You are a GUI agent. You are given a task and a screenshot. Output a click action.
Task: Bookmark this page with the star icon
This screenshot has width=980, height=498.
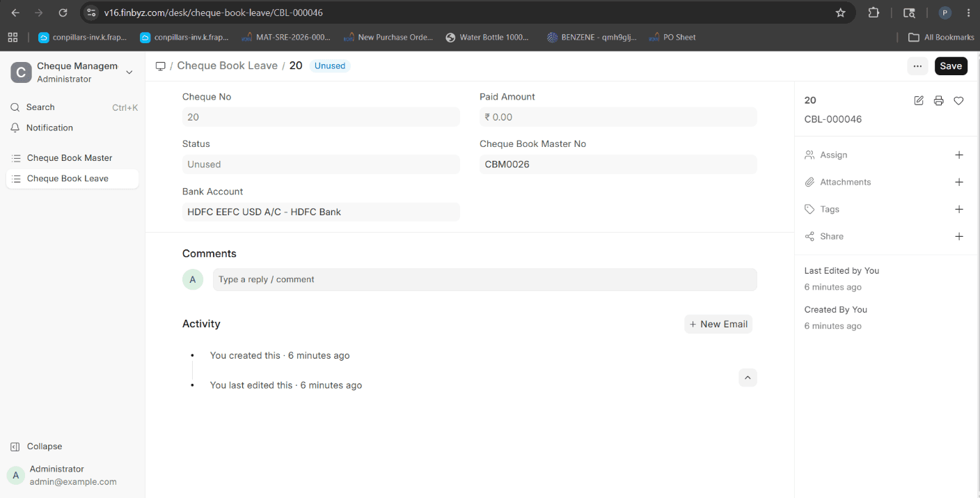(841, 13)
